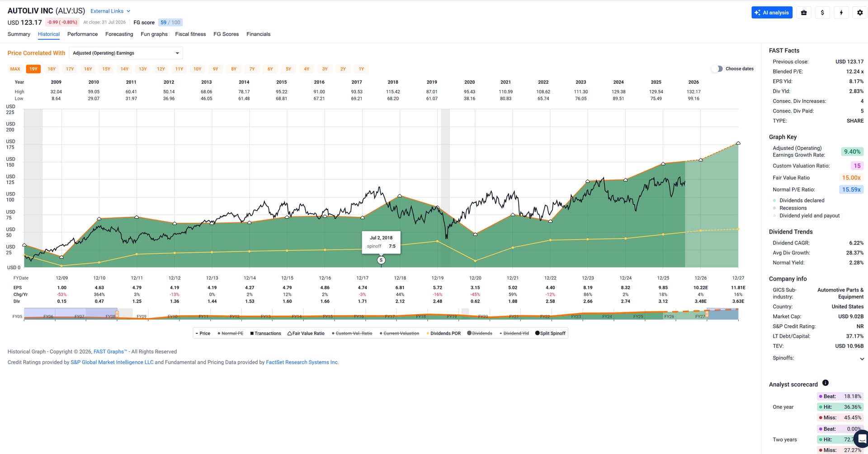Choose the 12Y time range
The image size is (868, 454).
[x=161, y=69]
